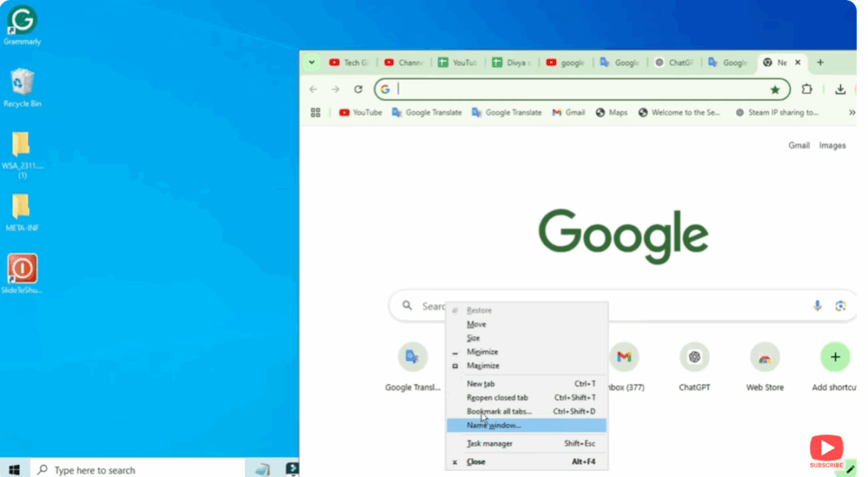Open the Extensions puzzle icon
This screenshot has height=477, width=868.
point(807,89)
